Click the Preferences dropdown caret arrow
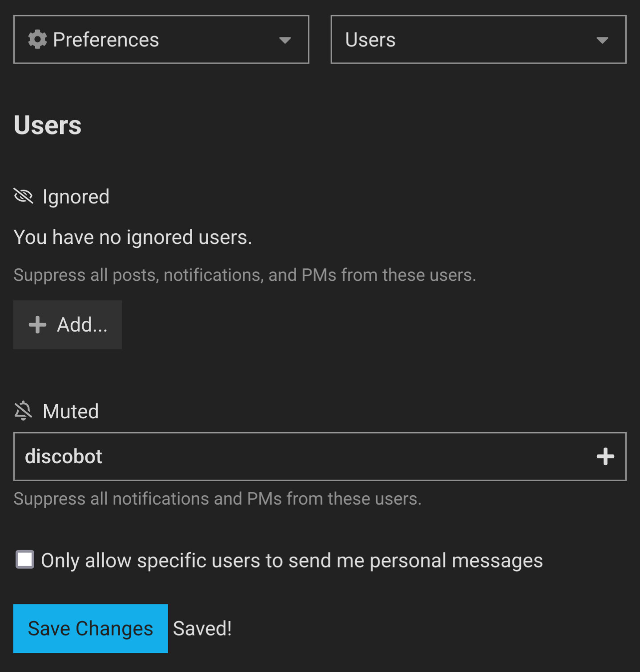The image size is (640, 672). pyautogui.click(x=285, y=40)
